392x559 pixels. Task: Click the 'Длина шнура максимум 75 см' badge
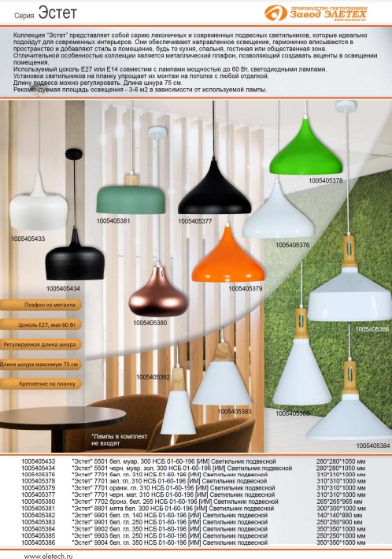[x=41, y=365]
